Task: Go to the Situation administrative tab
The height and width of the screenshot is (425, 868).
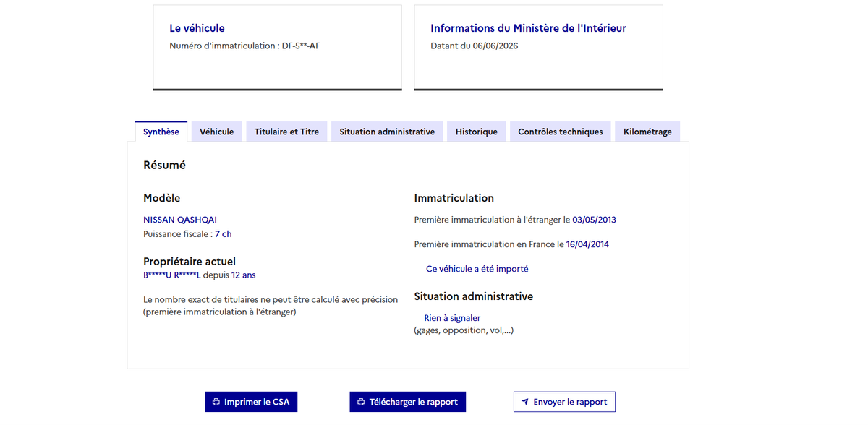Action: [387, 132]
